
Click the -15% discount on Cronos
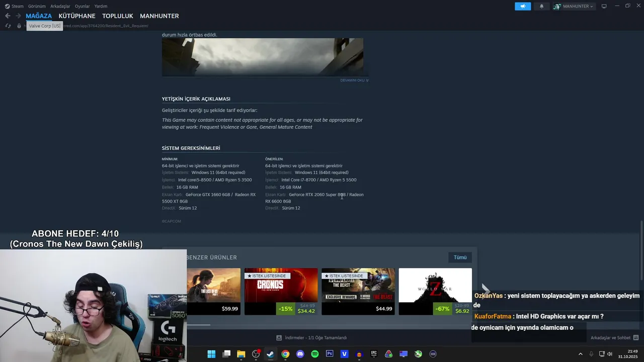[x=286, y=309]
